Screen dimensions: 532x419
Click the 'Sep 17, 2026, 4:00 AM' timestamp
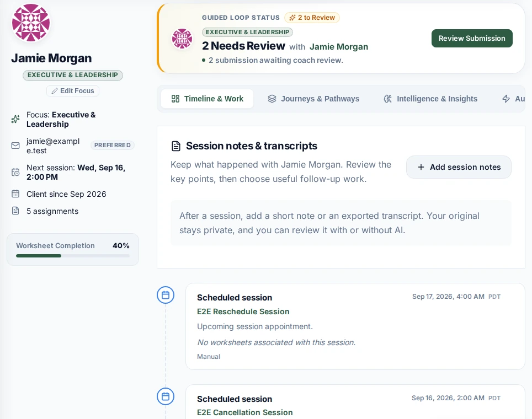pos(448,297)
